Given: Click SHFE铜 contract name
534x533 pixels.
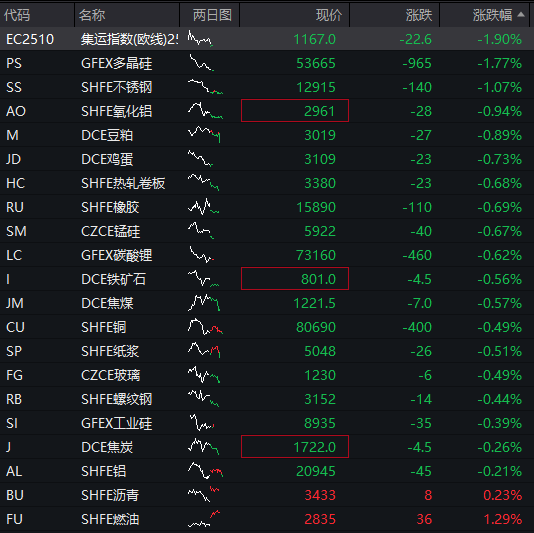Looking at the screenshot, I should (104, 327).
